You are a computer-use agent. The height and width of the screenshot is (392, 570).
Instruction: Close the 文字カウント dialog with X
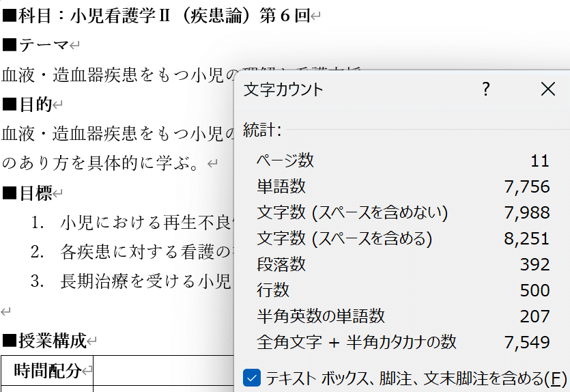(547, 89)
